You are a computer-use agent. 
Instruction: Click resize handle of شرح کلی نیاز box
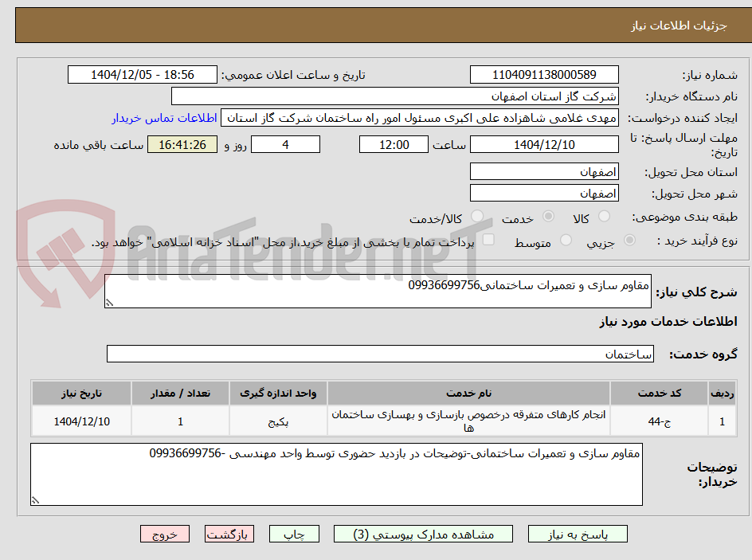tap(109, 303)
